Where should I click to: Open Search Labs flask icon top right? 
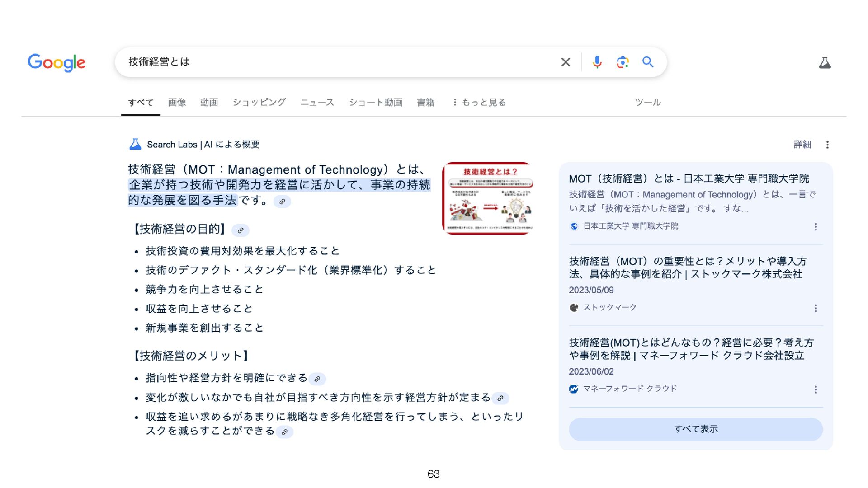[825, 63]
